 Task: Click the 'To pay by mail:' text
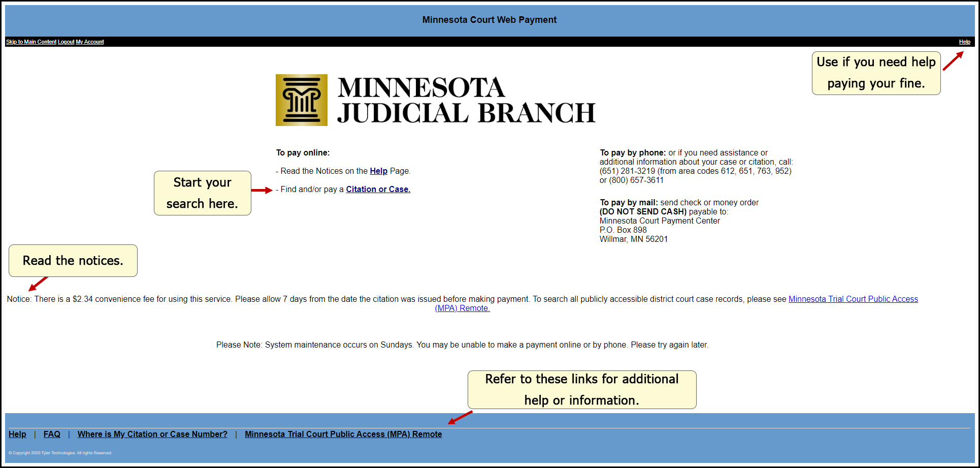click(629, 202)
